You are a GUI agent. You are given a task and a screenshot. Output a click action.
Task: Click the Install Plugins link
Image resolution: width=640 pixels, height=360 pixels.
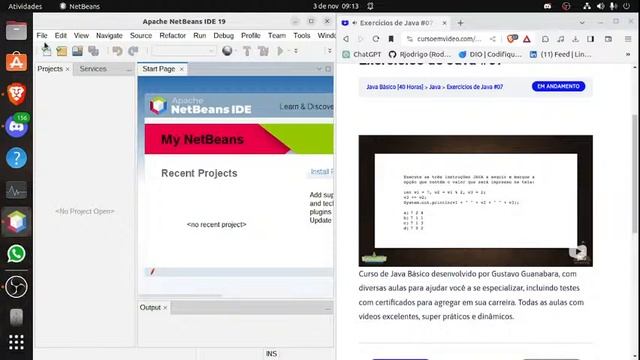322,171
